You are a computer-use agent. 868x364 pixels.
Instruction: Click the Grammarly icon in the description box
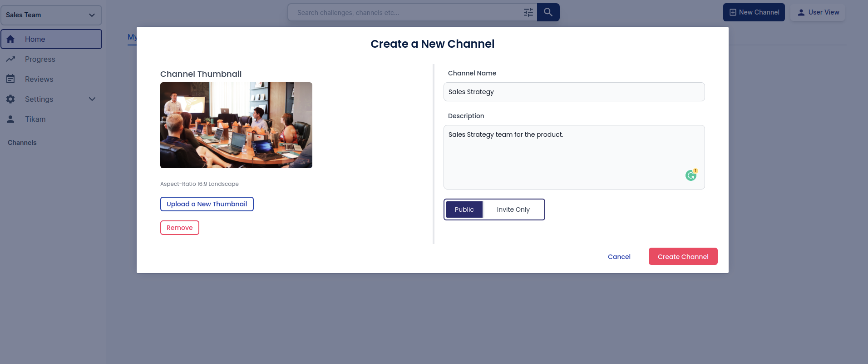click(x=691, y=175)
